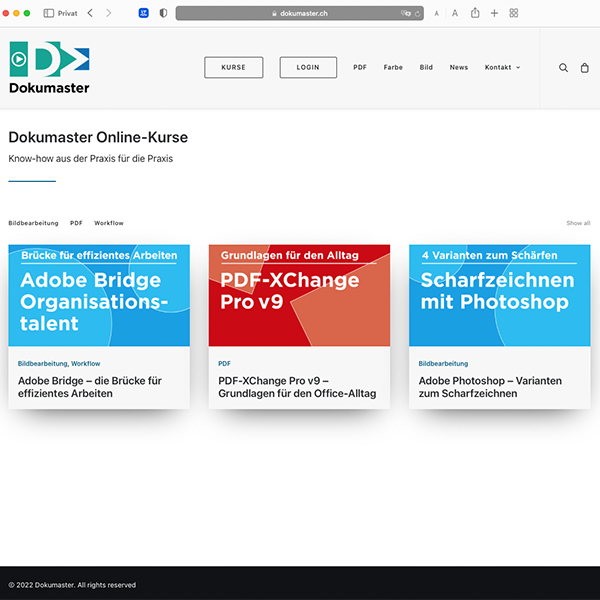Go forward with Safari forward arrow
This screenshot has height=600, width=600.
(x=109, y=13)
